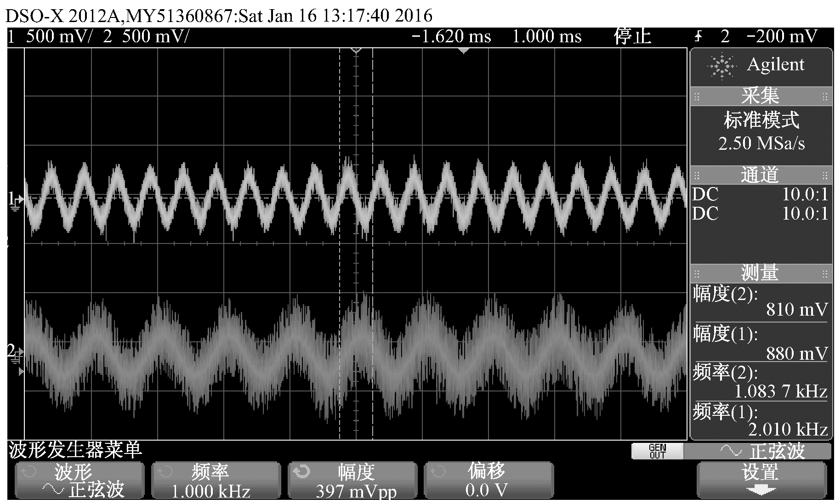Toggle the 停止 run status indicator
The image size is (835, 504).
pyautogui.click(x=632, y=36)
